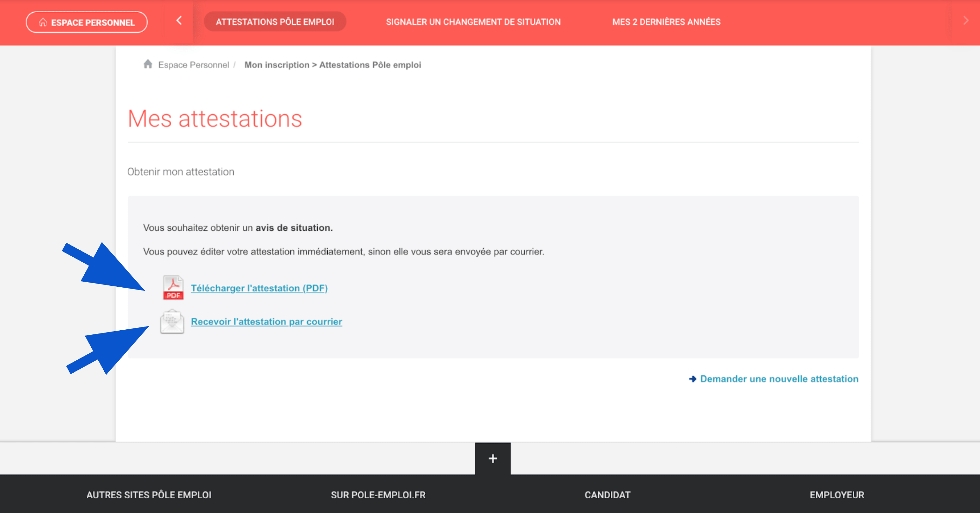Click the breadcrumb home icon

[147, 64]
